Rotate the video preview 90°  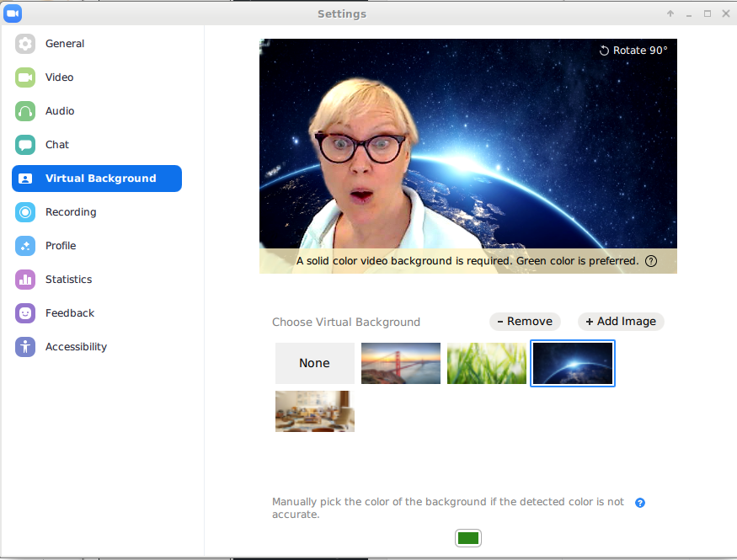coord(633,51)
